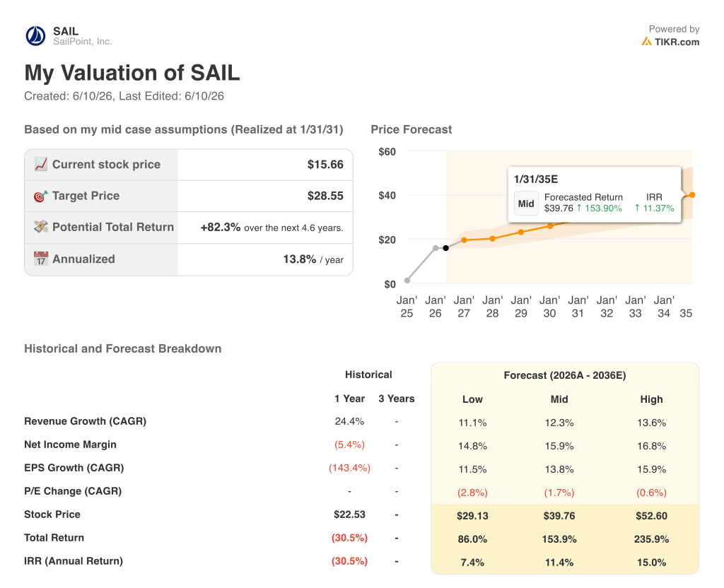The image size is (724, 588).
Task: Click the 24.4% revenue growth value
Action: 349,421
